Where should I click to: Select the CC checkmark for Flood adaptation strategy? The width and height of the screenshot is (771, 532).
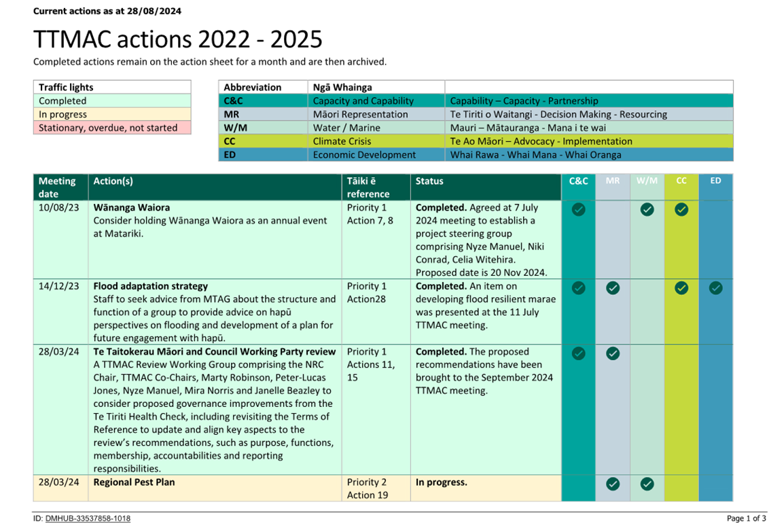click(x=681, y=288)
